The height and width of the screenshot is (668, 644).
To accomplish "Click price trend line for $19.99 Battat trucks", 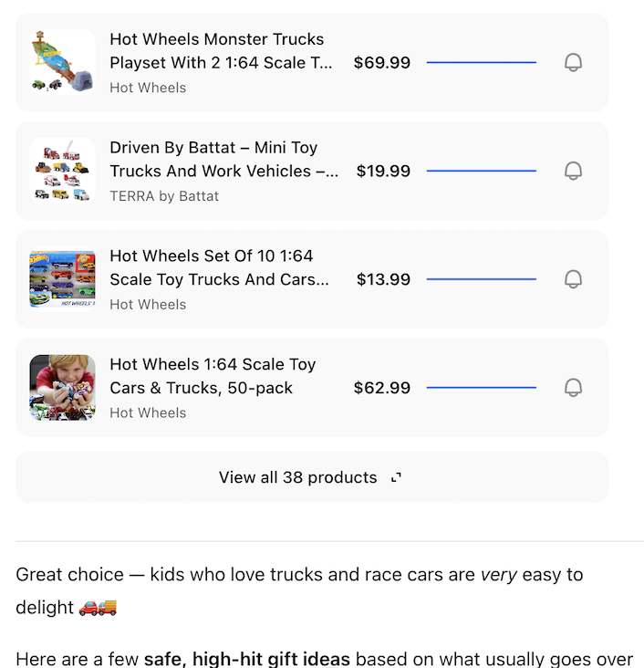I will click(x=481, y=171).
